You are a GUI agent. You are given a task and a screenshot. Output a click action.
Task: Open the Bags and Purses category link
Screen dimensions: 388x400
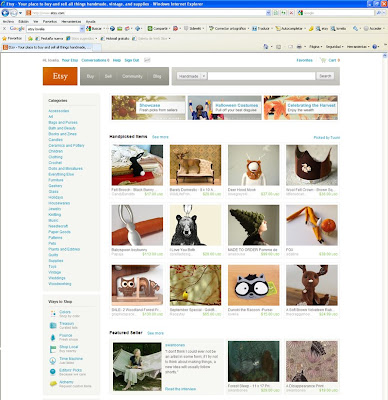(x=63, y=122)
